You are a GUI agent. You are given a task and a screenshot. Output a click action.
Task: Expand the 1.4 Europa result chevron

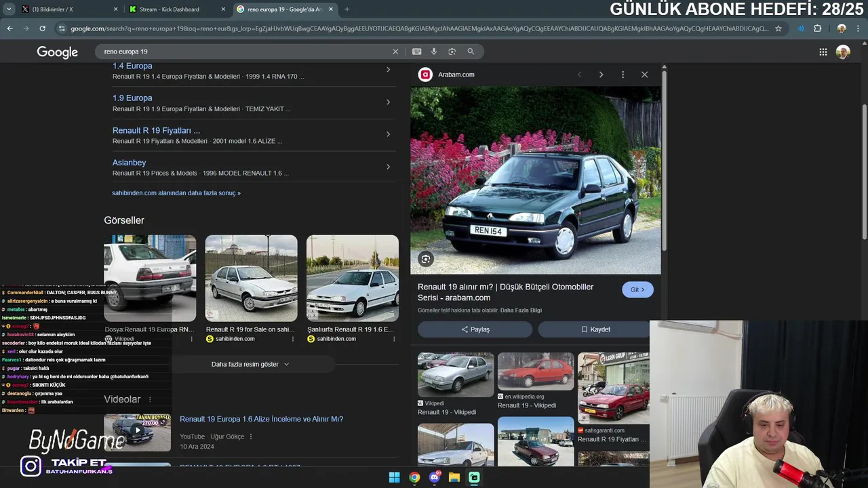pyautogui.click(x=388, y=70)
